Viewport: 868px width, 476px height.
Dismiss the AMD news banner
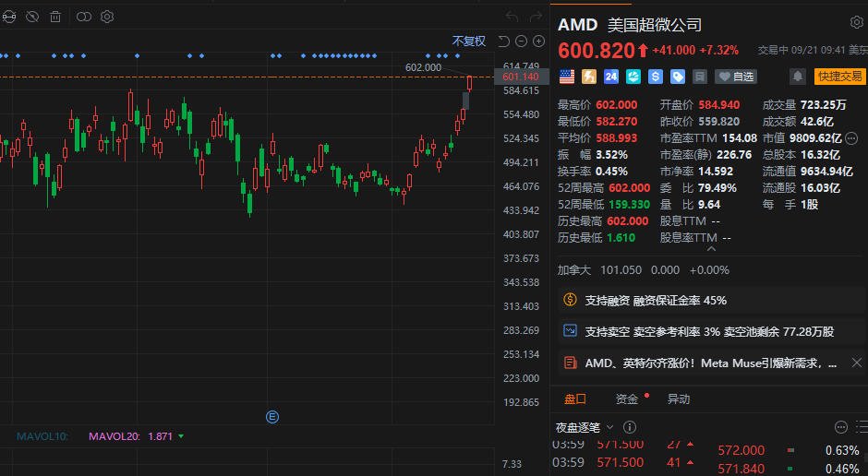(856, 363)
